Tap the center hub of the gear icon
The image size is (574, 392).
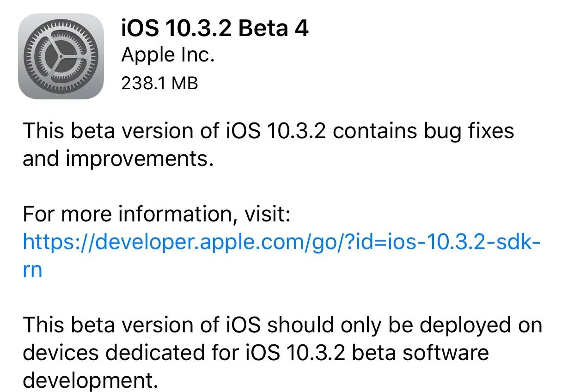click(x=61, y=56)
